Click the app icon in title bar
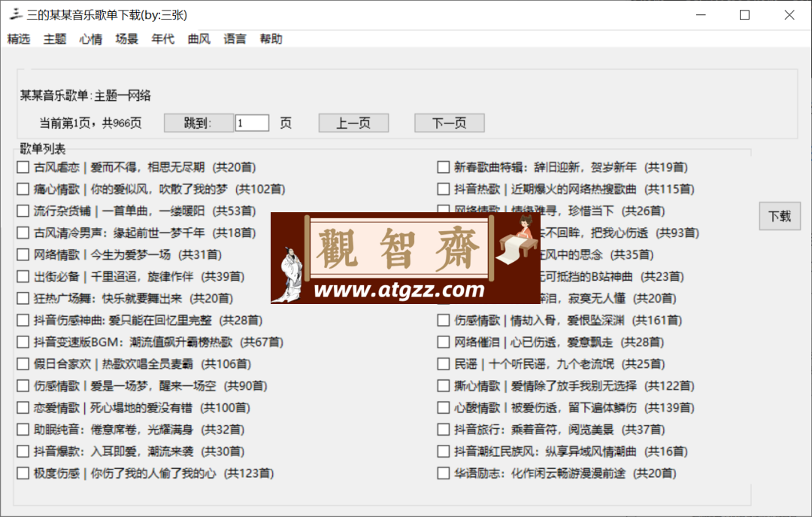The height and width of the screenshot is (517, 812). point(16,14)
